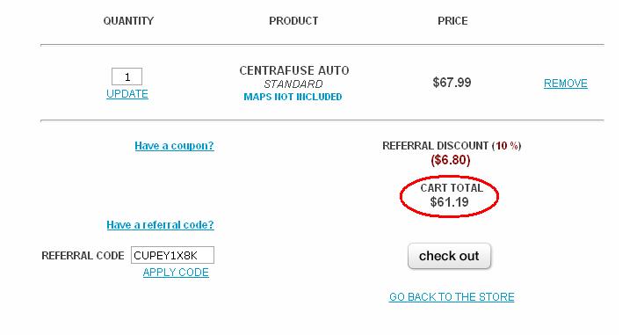Click the PRICE column header
This screenshot has height=335, width=644.
pos(452,21)
